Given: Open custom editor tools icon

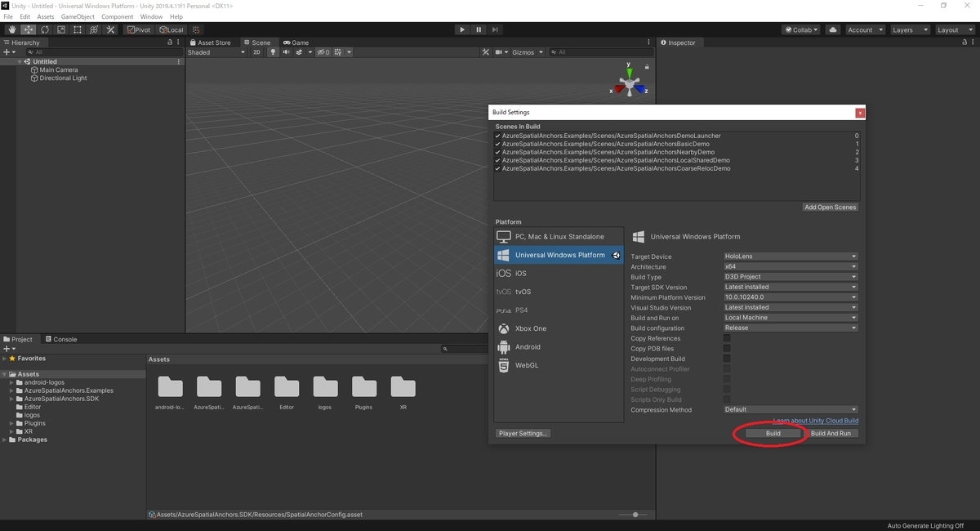Looking at the screenshot, I should (109, 29).
